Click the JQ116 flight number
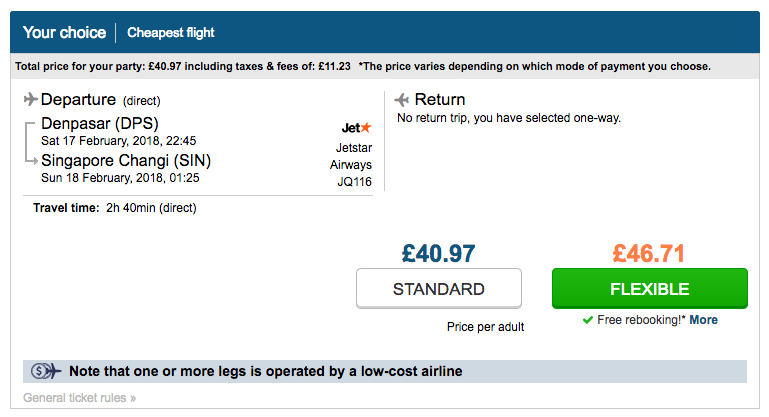The width and height of the screenshot is (769, 417). tap(354, 182)
